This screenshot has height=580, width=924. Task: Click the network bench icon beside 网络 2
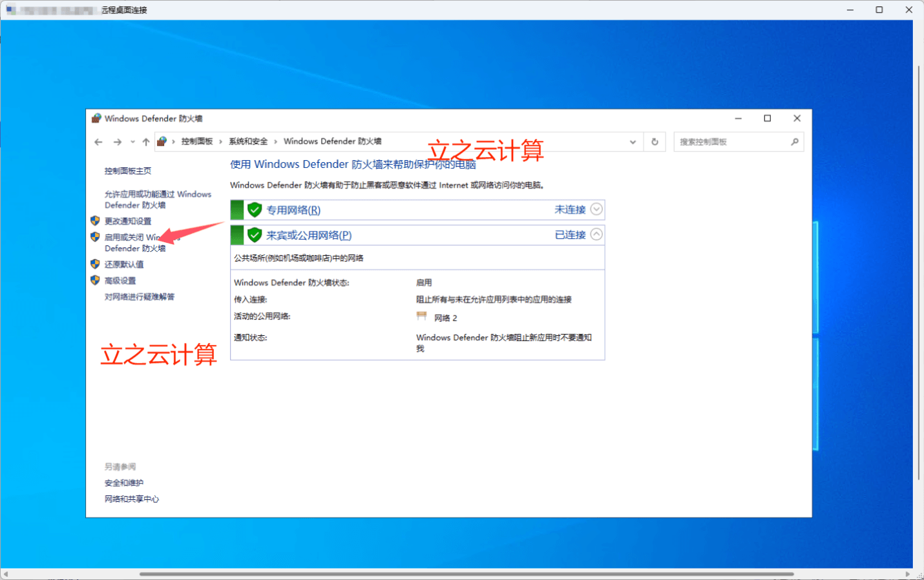coord(422,316)
